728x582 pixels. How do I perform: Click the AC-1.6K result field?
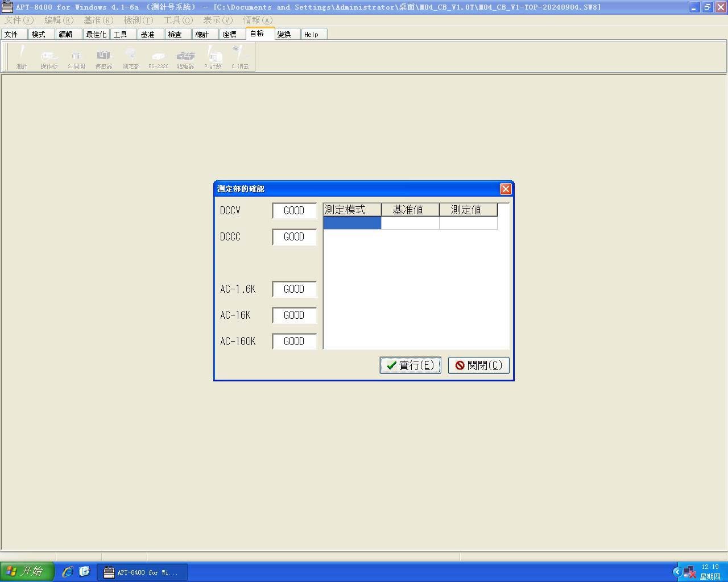(x=294, y=289)
